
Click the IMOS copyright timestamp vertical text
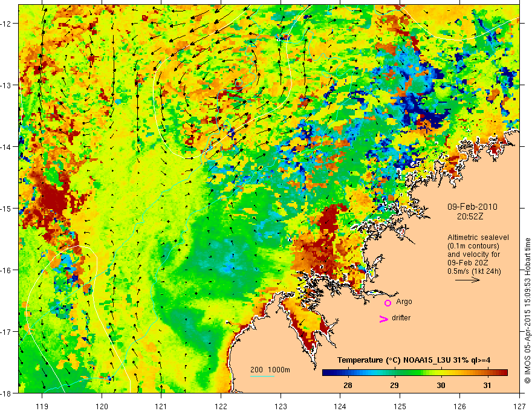(x=527, y=310)
